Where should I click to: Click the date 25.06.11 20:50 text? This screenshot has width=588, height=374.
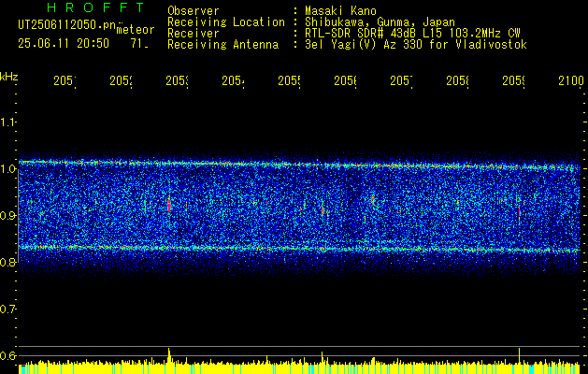point(64,44)
